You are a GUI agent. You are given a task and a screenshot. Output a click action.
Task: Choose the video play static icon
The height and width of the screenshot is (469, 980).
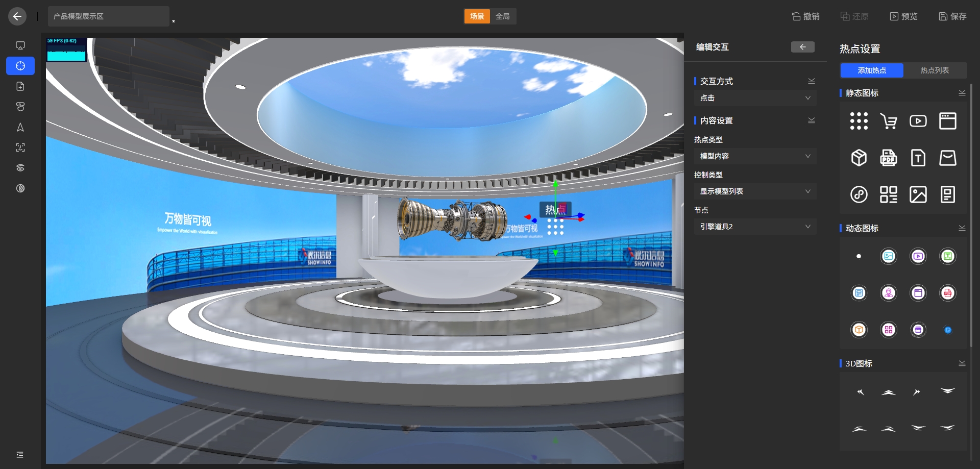coord(918,121)
